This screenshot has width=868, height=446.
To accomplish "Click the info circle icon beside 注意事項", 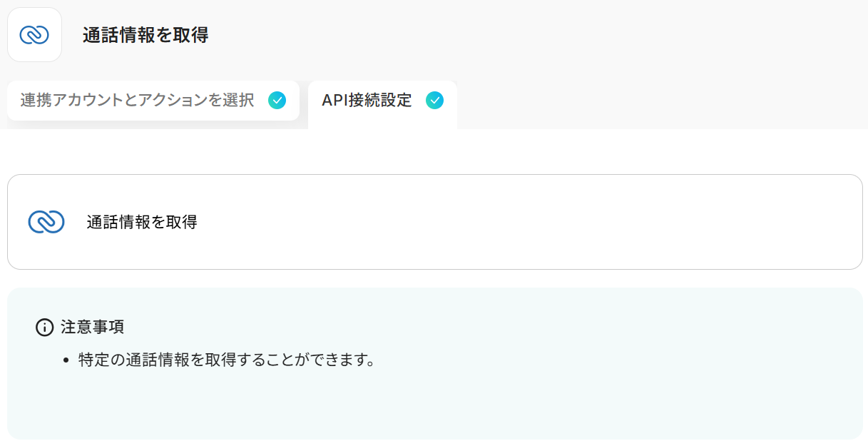I will 44,328.
